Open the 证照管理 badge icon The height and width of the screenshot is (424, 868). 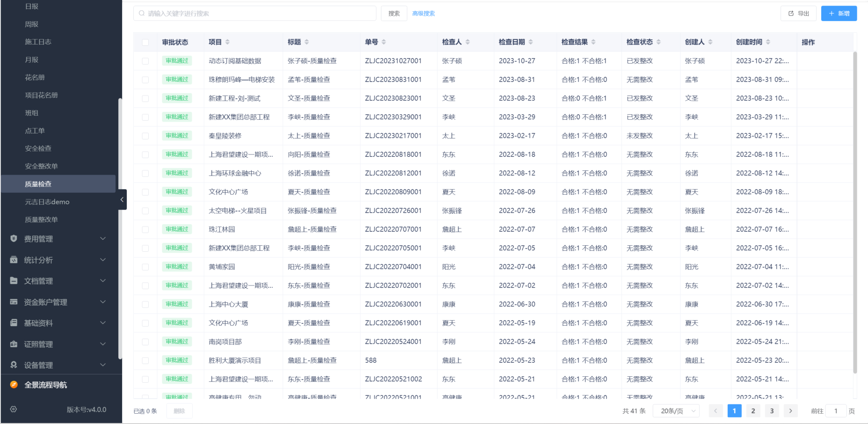coord(13,344)
